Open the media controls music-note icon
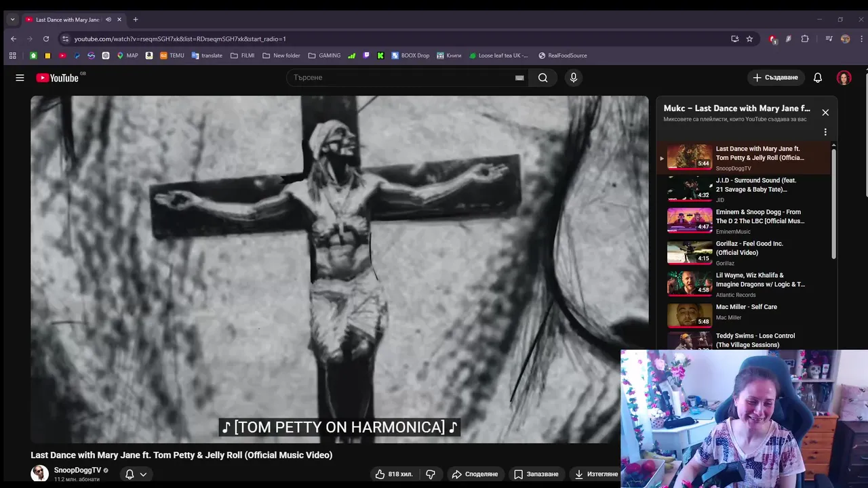Image resolution: width=868 pixels, height=488 pixels. 829,39
